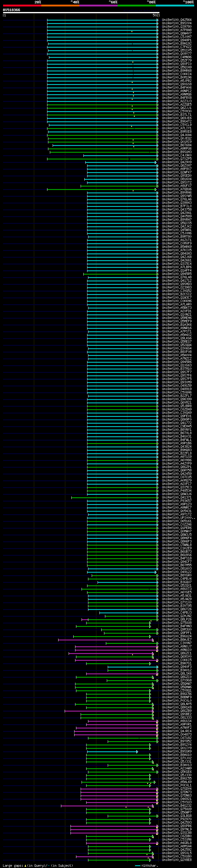Click the cyan ~100% identity color legend bar
The image size is (197, 868).
point(175,6)
